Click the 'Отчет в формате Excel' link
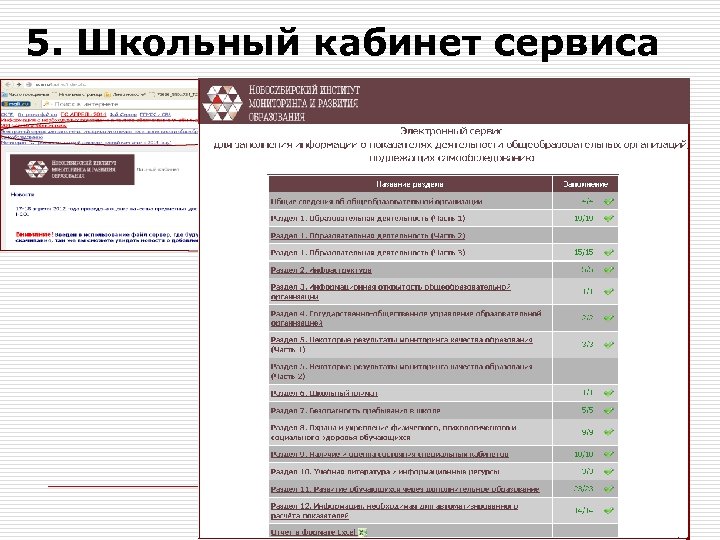The image size is (720, 540). tap(313, 532)
